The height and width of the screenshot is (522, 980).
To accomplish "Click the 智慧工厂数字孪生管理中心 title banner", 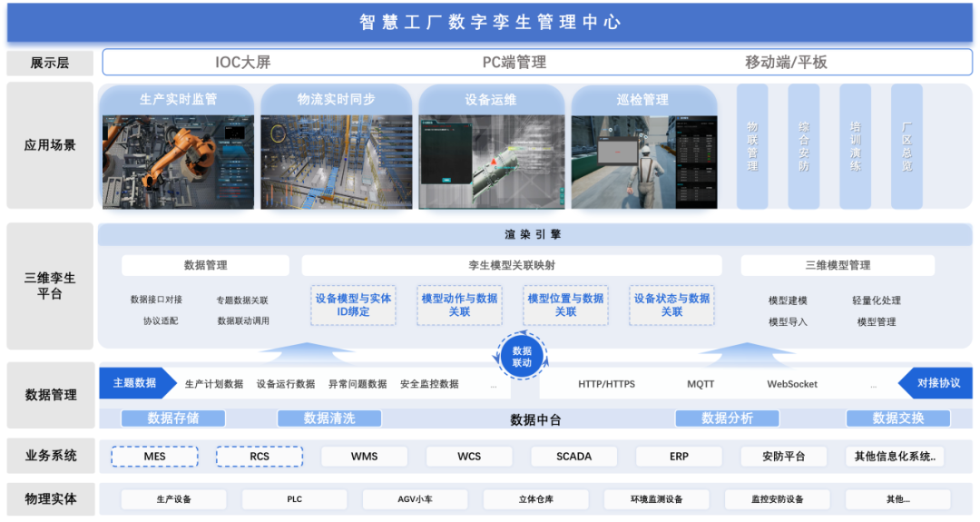I will pyautogui.click(x=490, y=23).
